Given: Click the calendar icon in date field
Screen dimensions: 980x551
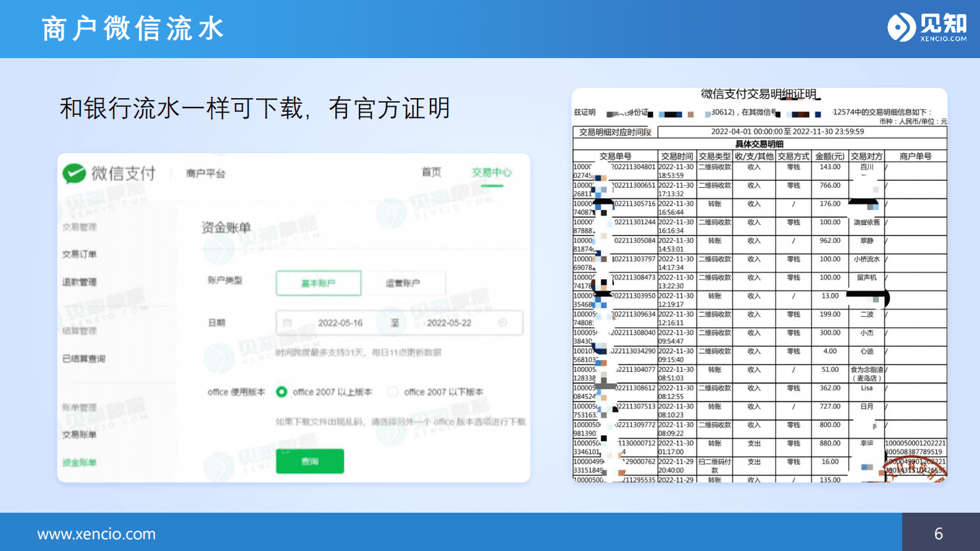Looking at the screenshot, I should click(287, 323).
